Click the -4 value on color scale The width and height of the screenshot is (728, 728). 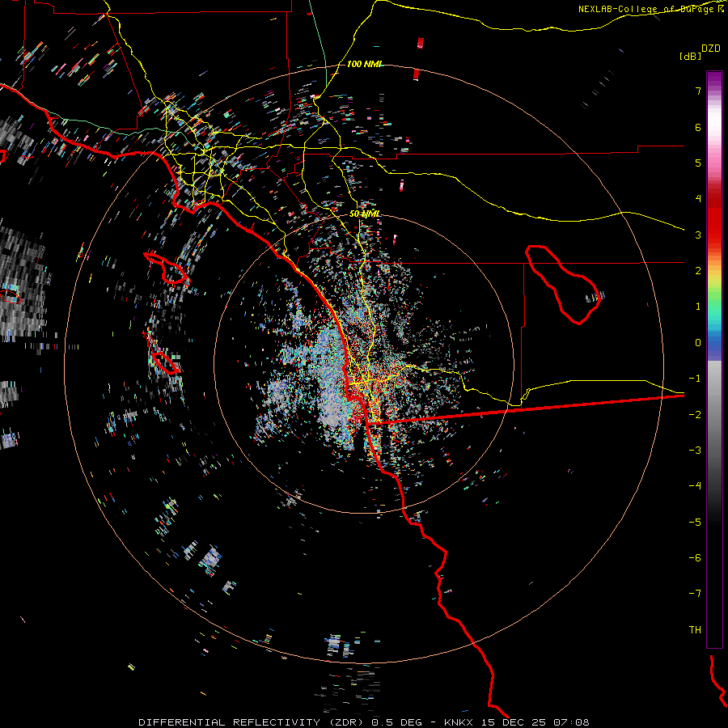[x=695, y=486]
